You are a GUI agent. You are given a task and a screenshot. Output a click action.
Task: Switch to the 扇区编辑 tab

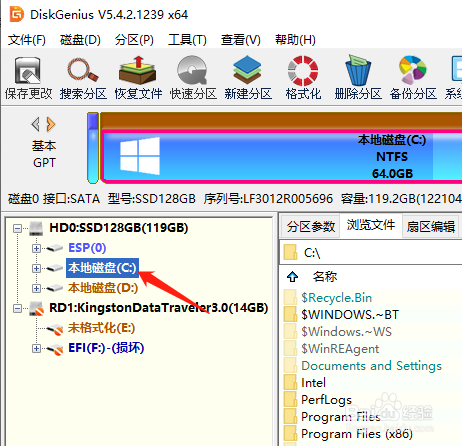point(430,226)
